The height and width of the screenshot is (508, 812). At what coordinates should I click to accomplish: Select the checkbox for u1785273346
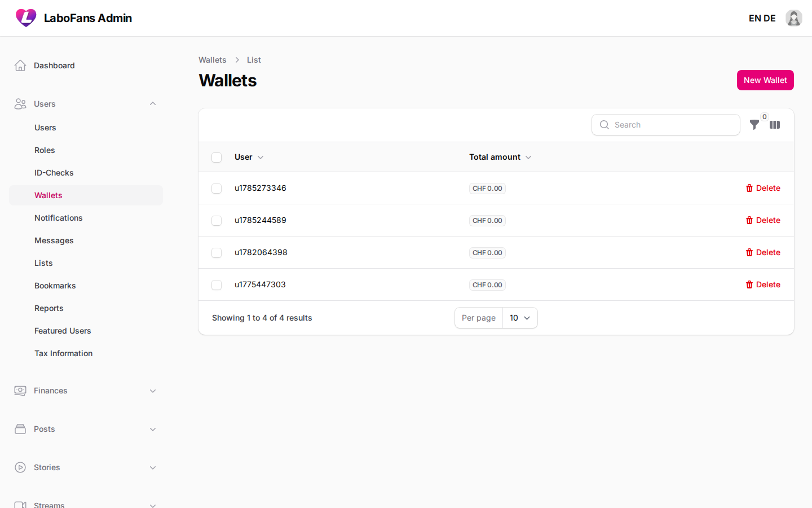pos(217,189)
